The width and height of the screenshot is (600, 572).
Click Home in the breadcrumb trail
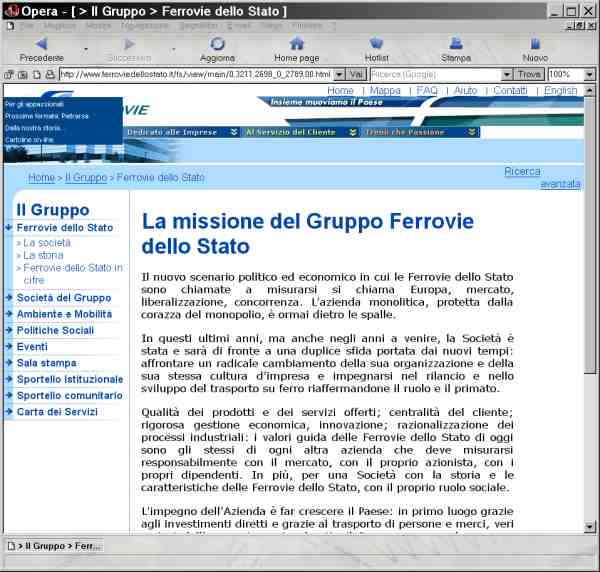[x=41, y=178]
